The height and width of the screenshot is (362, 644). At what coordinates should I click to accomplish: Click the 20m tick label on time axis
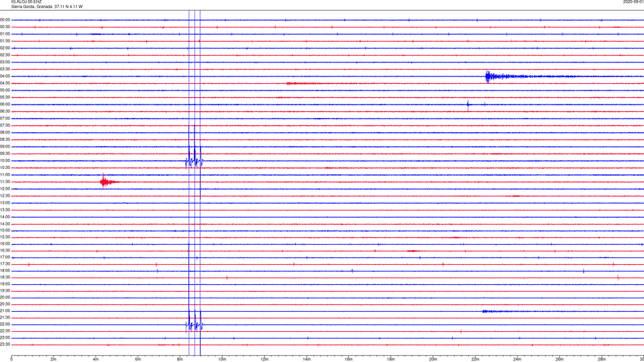click(x=433, y=359)
